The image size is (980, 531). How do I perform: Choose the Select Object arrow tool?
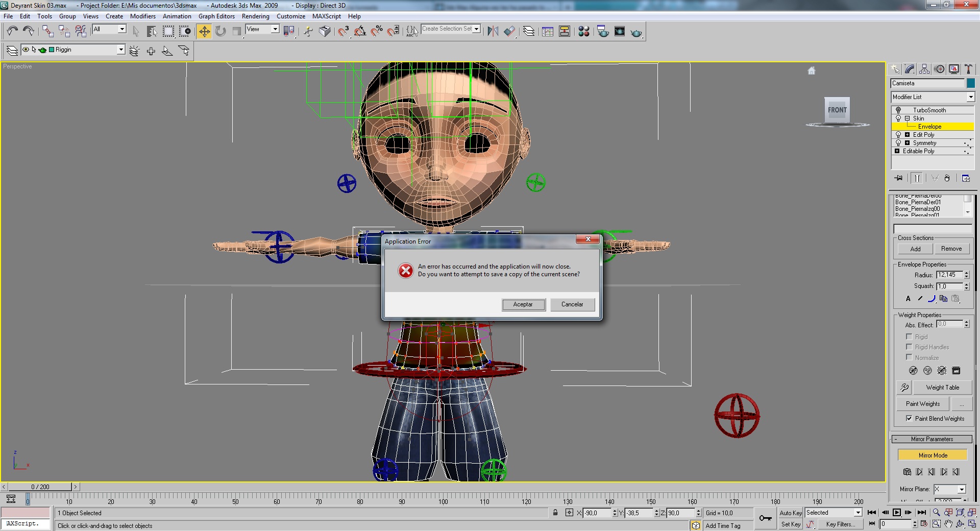[x=136, y=31]
